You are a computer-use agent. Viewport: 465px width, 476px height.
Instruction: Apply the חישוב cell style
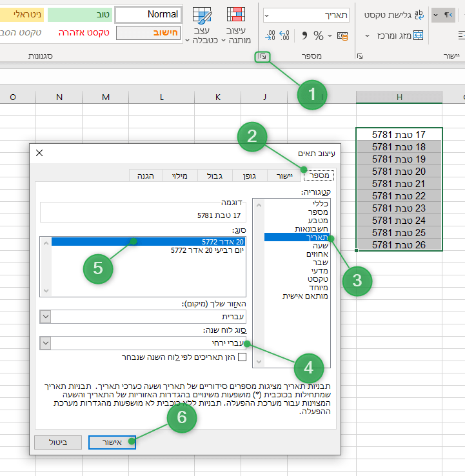[148, 33]
